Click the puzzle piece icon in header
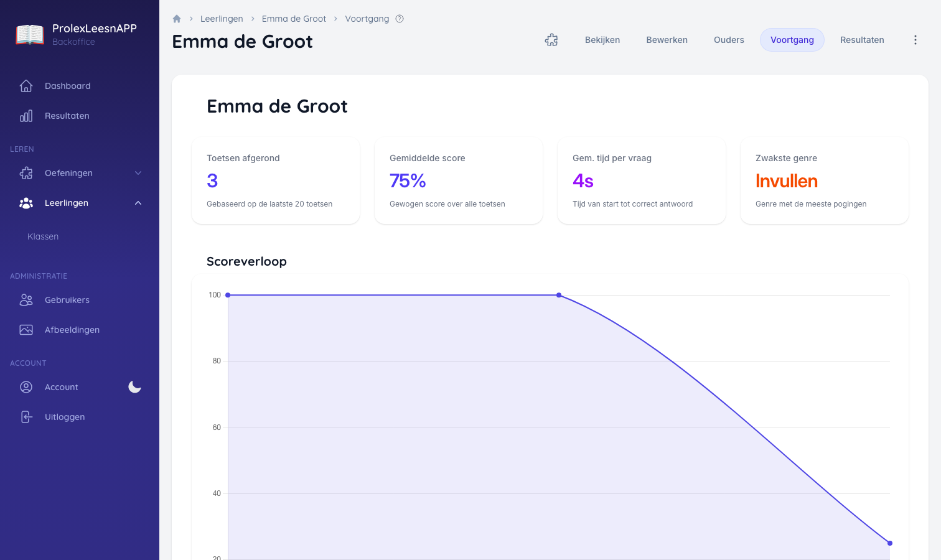This screenshot has width=941, height=560. 551,40
